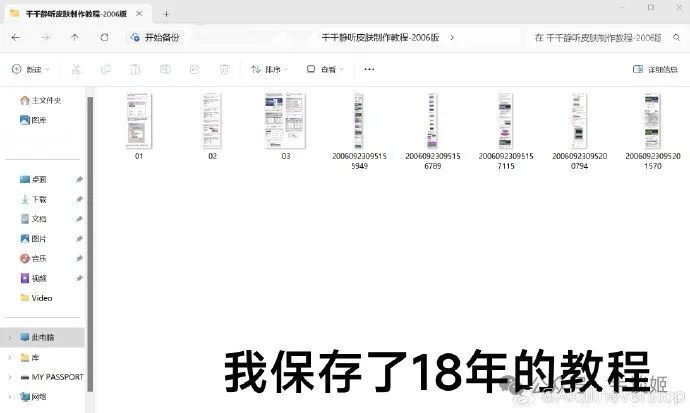Open 文档 Documents in the sidebar
The width and height of the screenshot is (690, 413).
(33, 219)
